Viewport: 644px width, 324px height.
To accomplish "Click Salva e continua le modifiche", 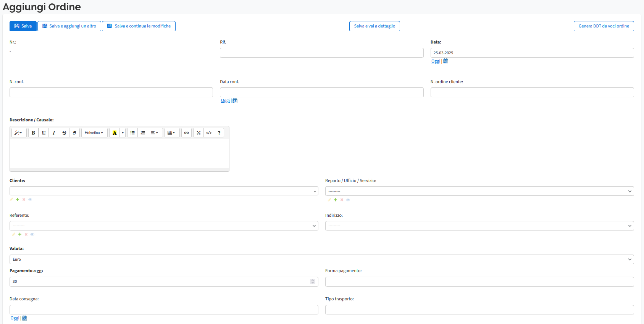I will pyautogui.click(x=139, y=26).
